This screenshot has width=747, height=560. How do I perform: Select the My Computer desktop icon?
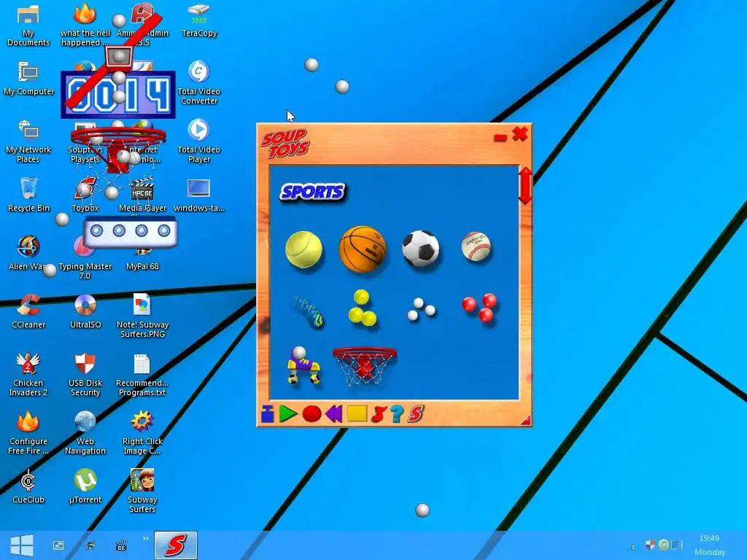[28, 79]
